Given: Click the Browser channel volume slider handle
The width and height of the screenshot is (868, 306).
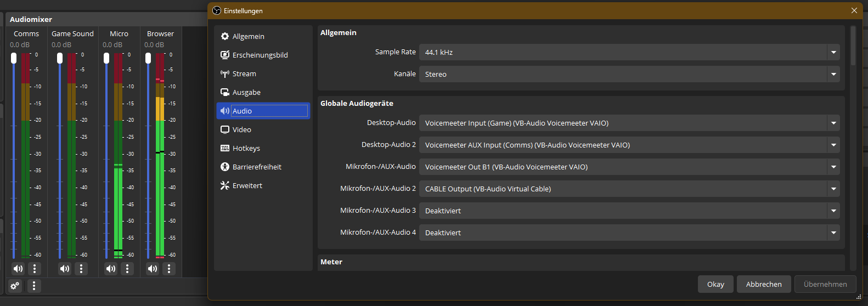Looking at the screenshot, I should click(x=148, y=58).
